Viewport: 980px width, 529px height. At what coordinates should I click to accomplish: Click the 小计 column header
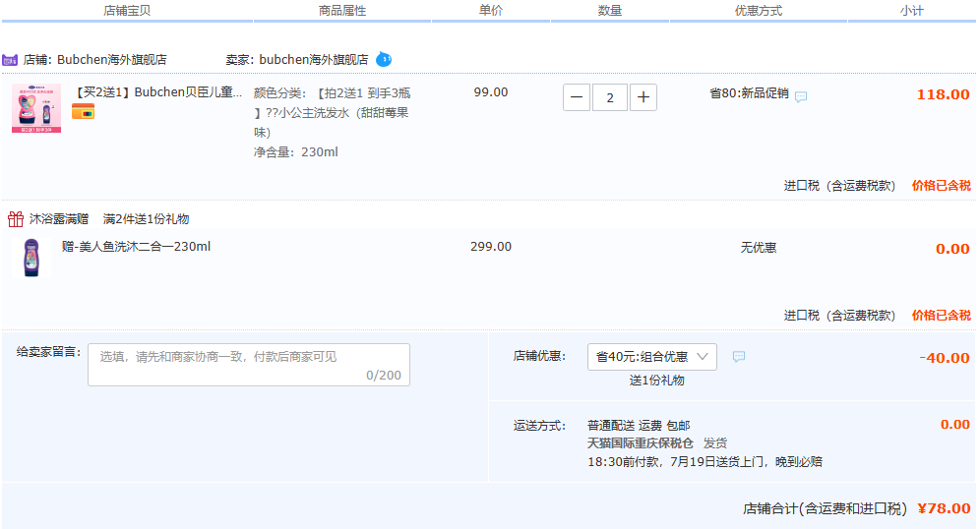tap(912, 11)
